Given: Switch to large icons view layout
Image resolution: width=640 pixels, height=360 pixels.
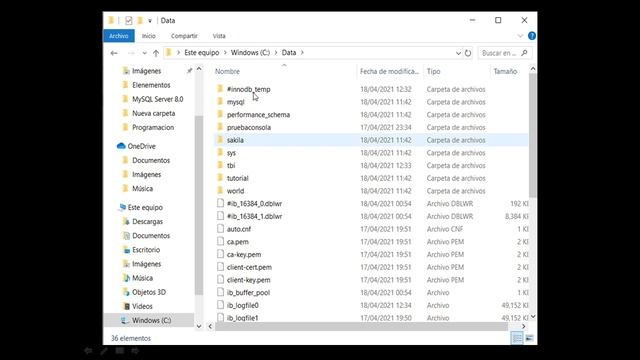Looking at the screenshot, I should pyautogui.click(x=529, y=338).
